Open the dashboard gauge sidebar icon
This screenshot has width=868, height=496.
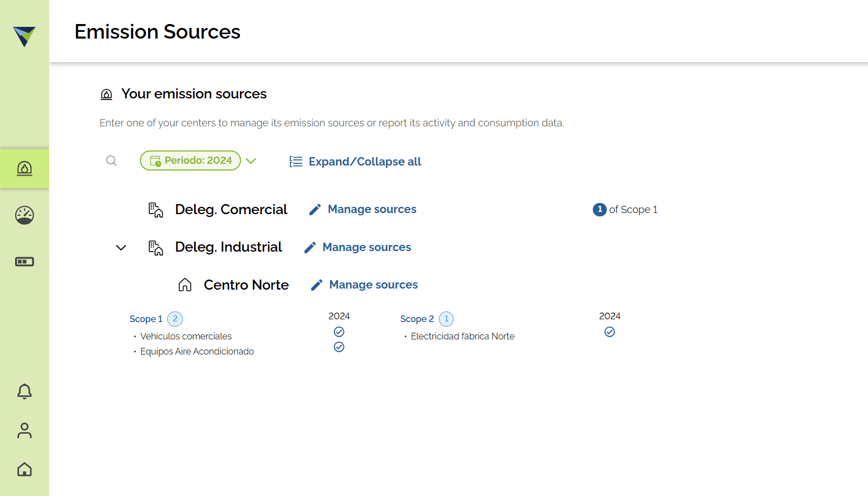click(x=25, y=215)
